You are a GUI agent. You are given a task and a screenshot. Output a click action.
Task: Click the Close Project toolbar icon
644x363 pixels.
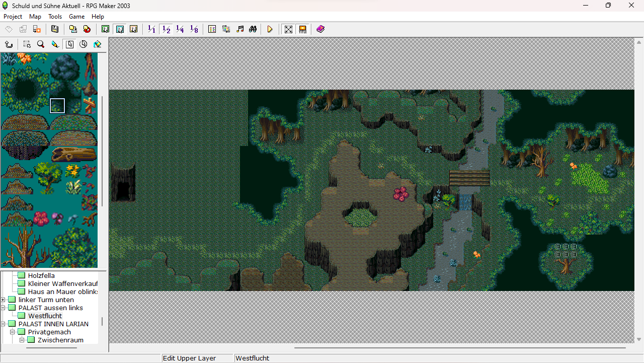(37, 29)
